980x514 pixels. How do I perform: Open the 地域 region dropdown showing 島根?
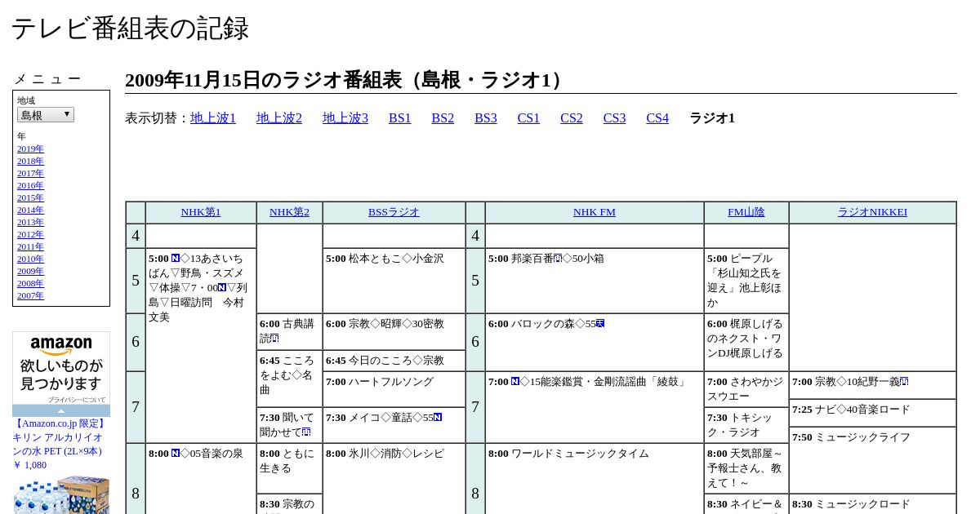coord(46,115)
